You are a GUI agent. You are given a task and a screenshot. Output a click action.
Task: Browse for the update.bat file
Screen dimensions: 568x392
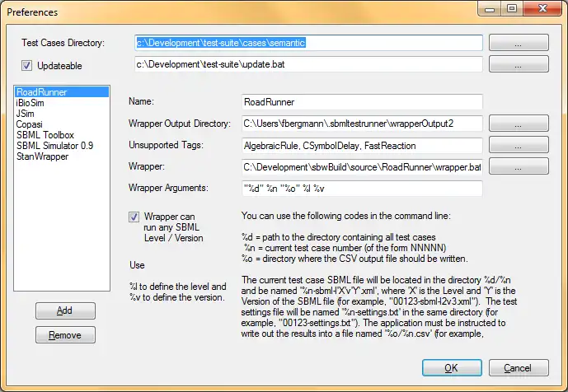pos(519,64)
